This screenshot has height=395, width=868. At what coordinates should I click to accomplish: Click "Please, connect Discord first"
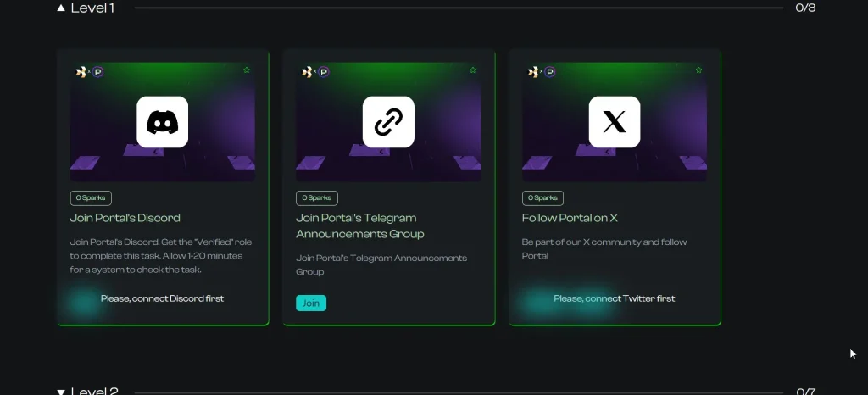[x=162, y=298]
